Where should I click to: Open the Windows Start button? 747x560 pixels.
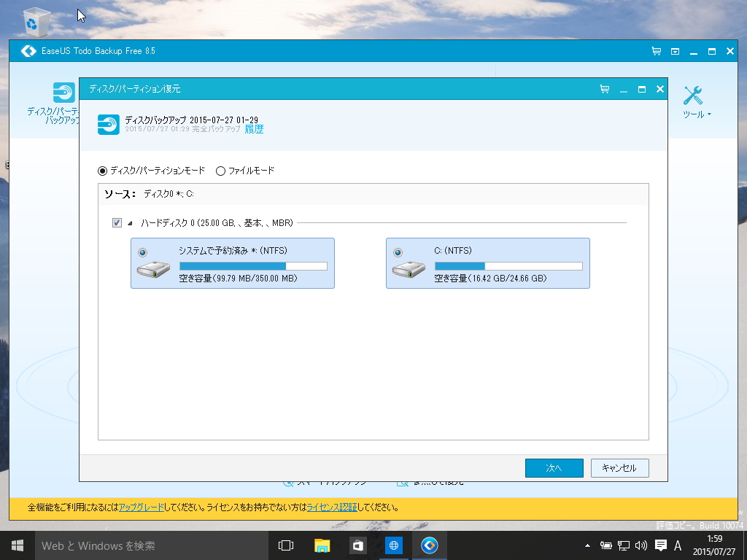click(x=18, y=545)
